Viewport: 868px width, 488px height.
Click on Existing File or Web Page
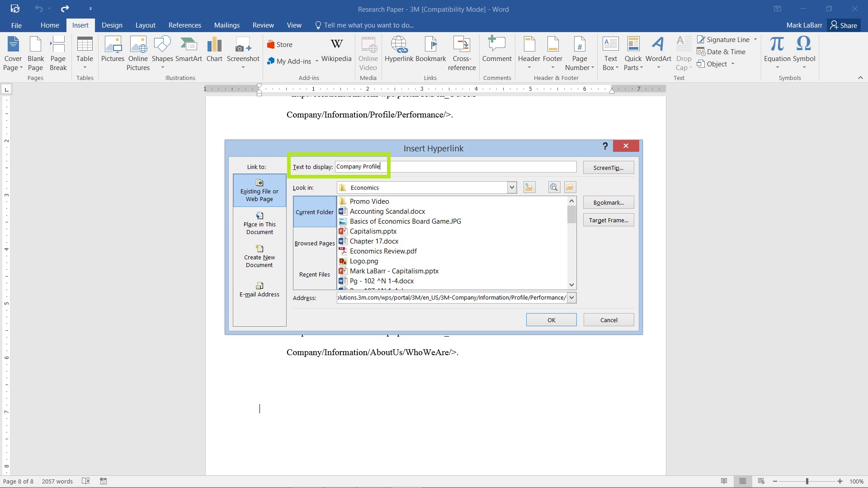259,191
